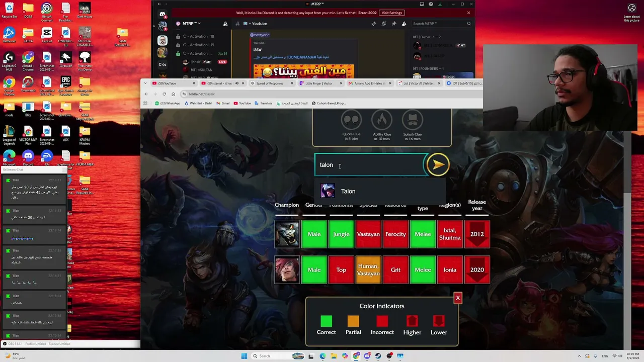Open the browser tab search chevron
Viewport: 644px width, 362px height.
tap(145, 83)
